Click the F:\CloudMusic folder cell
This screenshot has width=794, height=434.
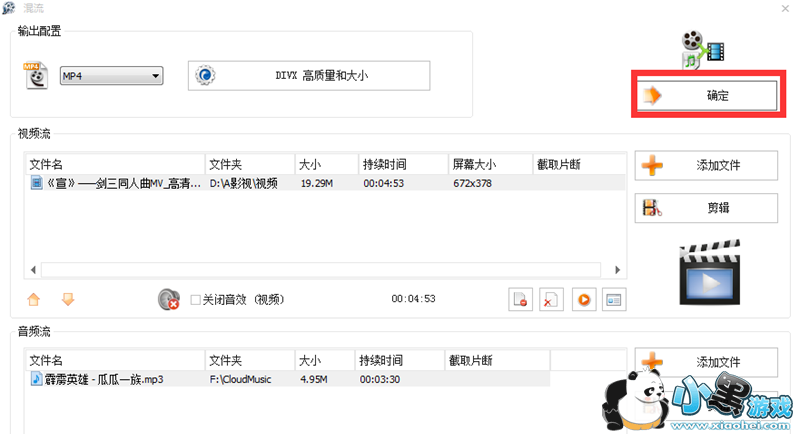tap(241, 379)
